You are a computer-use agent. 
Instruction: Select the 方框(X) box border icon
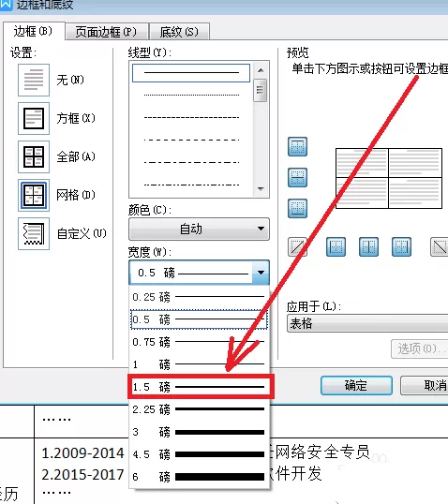(34, 118)
